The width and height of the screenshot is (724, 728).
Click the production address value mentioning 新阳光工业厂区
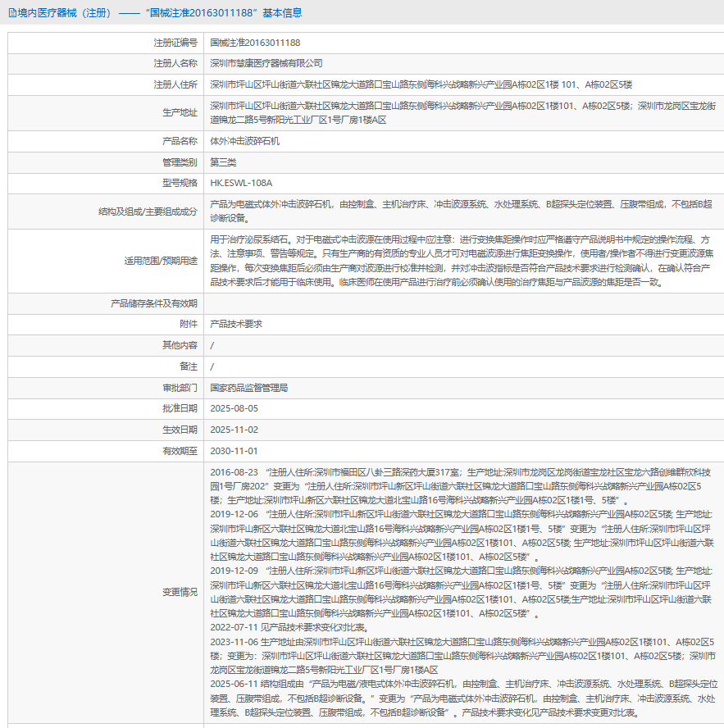[463, 113]
